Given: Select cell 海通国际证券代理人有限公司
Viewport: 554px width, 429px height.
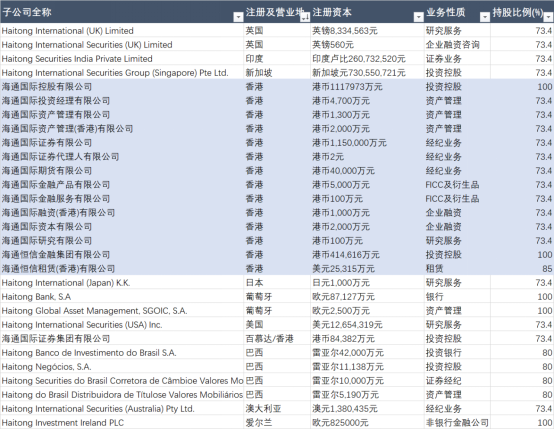Looking at the screenshot, I should [122, 157].
